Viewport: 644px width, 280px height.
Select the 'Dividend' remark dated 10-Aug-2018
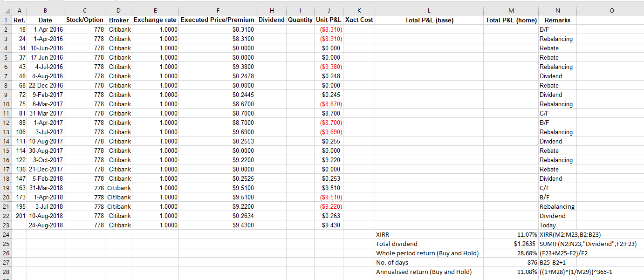coord(558,216)
